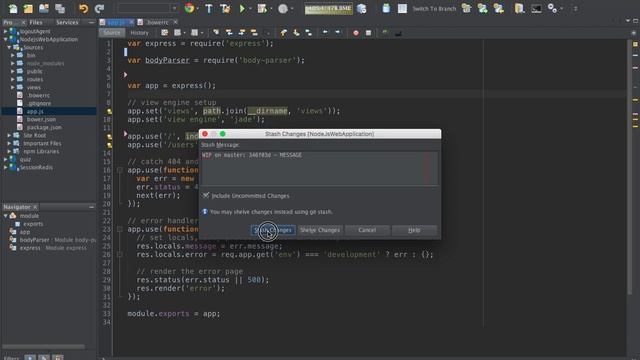Click the New File icon
Viewport: 640px width, 360px height.
pyautogui.click(x=13, y=8)
